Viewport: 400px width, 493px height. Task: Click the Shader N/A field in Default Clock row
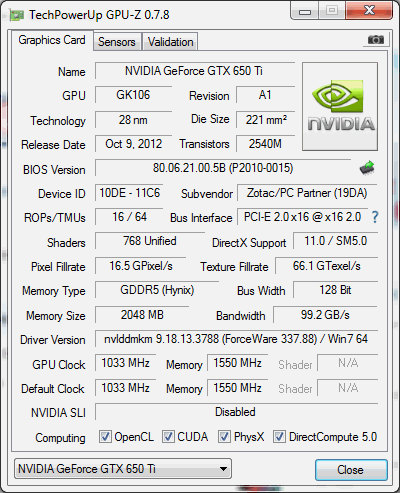pos(348,388)
